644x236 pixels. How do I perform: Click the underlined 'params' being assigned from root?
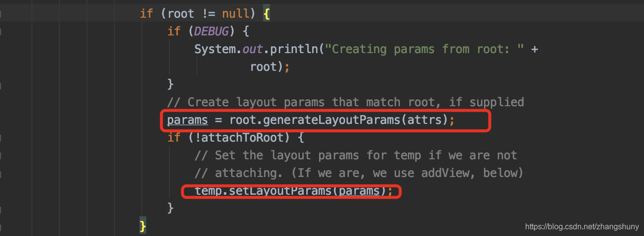188,120
